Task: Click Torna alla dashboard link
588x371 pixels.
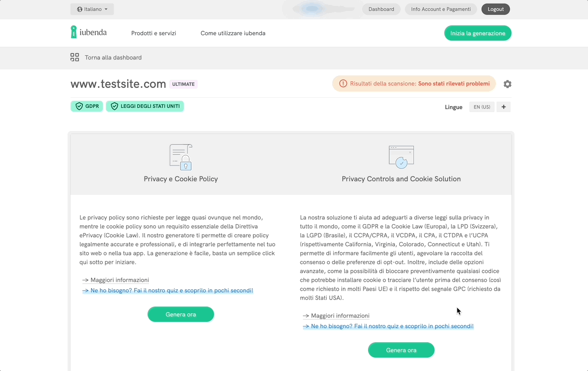Action: pos(113,58)
